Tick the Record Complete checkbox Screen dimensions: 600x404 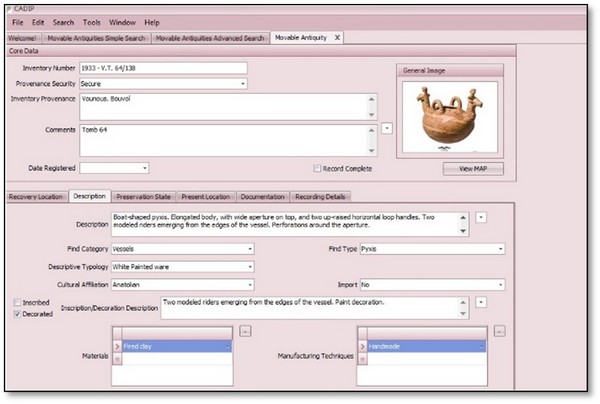[317, 168]
